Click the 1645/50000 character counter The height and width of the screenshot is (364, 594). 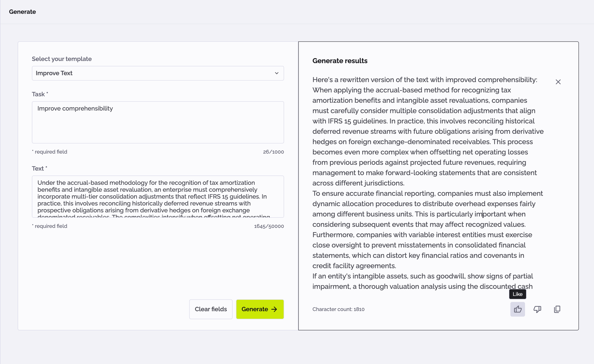(x=269, y=226)
